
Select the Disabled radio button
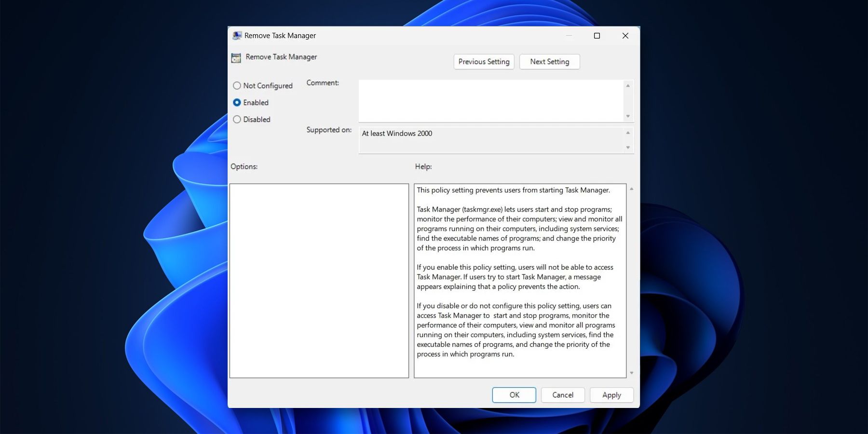[237, 119]
